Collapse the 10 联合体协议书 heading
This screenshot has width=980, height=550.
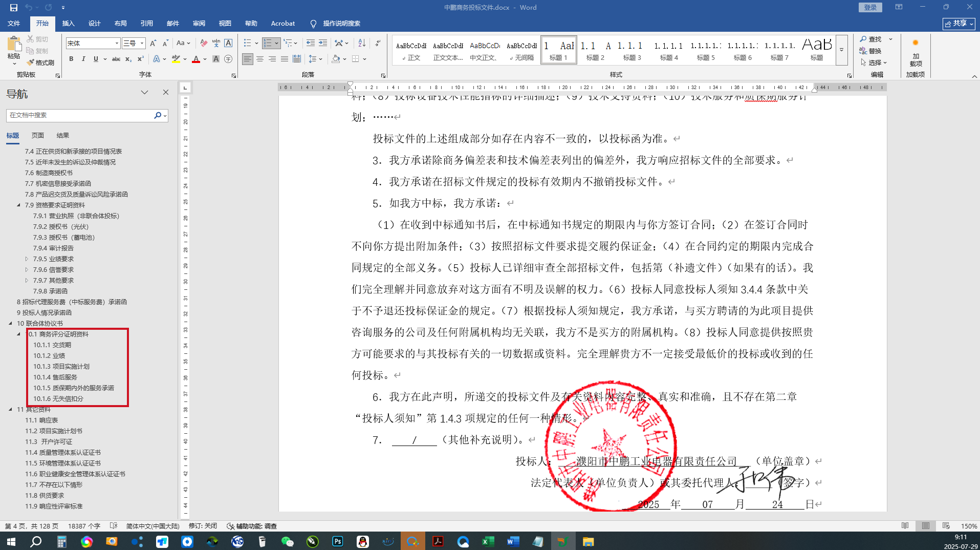[10, 323]
